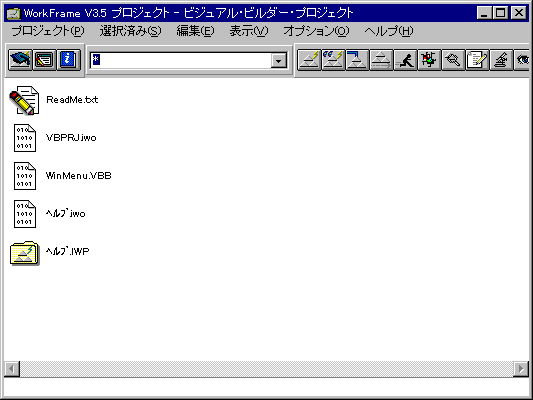
Task: Open the オプション(O) menu
Action: (x=316, y=31)
